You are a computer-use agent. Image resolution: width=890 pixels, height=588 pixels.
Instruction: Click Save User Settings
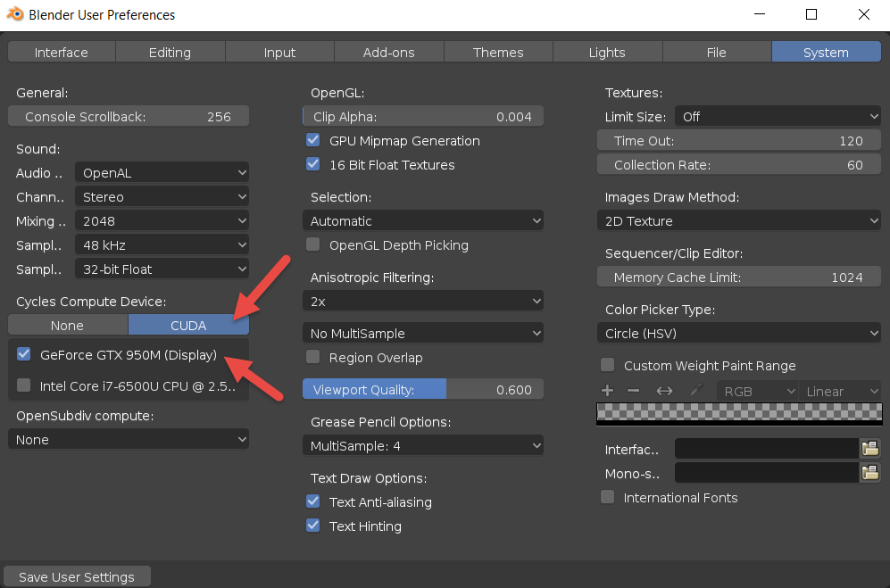tap(77, 576)
